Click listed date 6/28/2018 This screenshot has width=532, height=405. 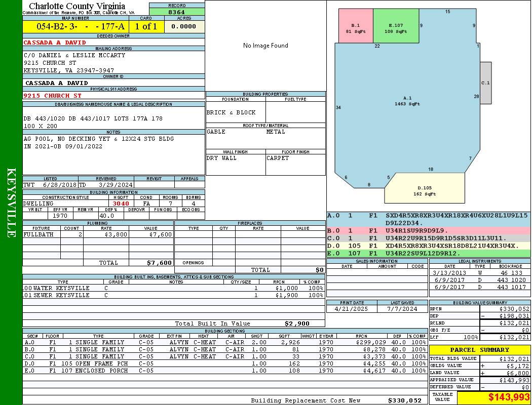click(x=60, y=185)
